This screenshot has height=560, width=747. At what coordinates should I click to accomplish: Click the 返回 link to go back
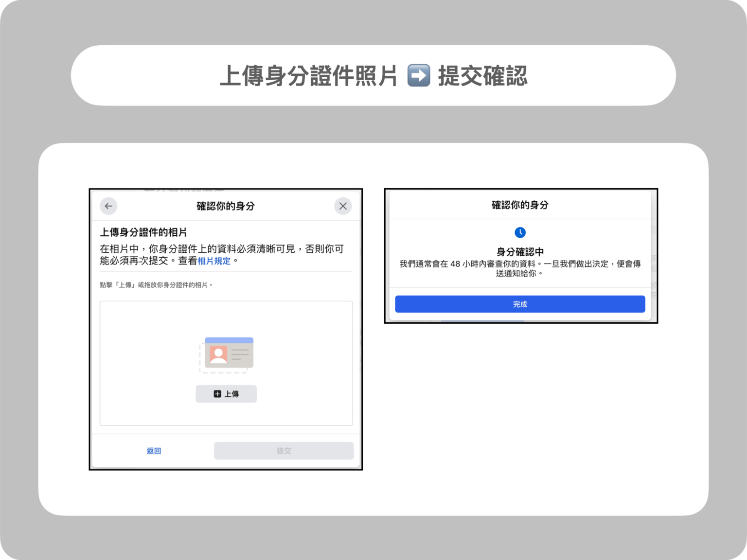point(153,451)
